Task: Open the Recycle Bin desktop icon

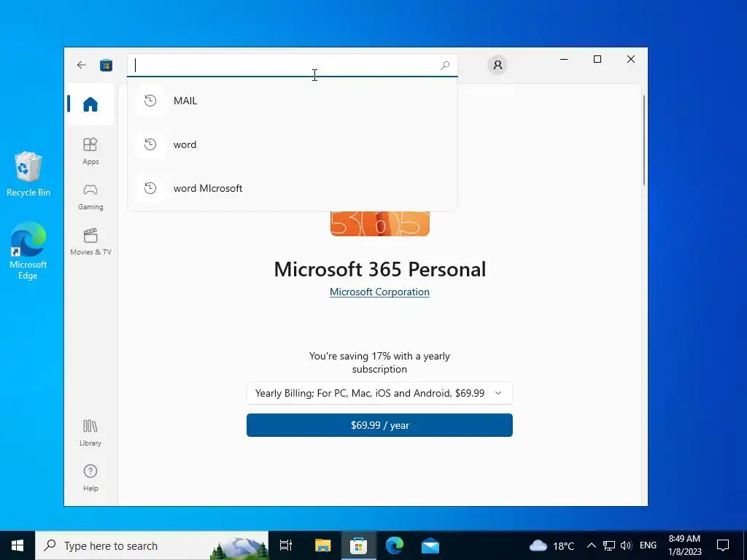Action: [x=28, y=174]
